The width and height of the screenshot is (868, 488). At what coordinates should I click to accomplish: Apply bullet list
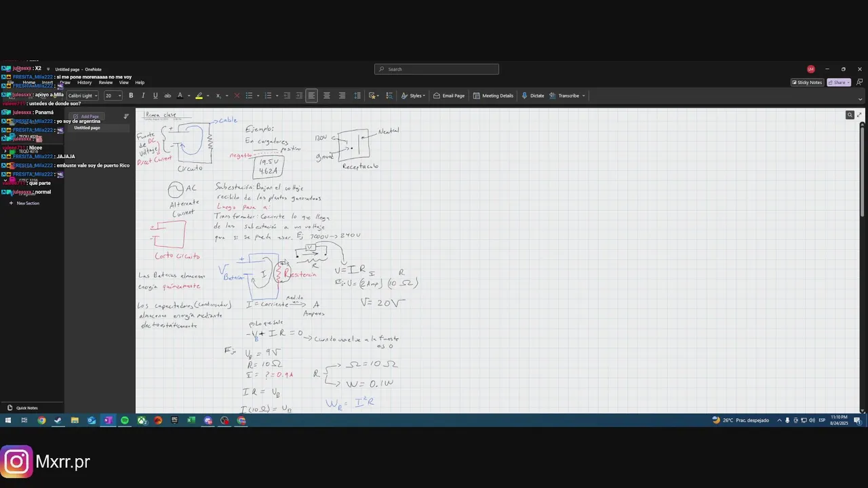coord(249,96)
